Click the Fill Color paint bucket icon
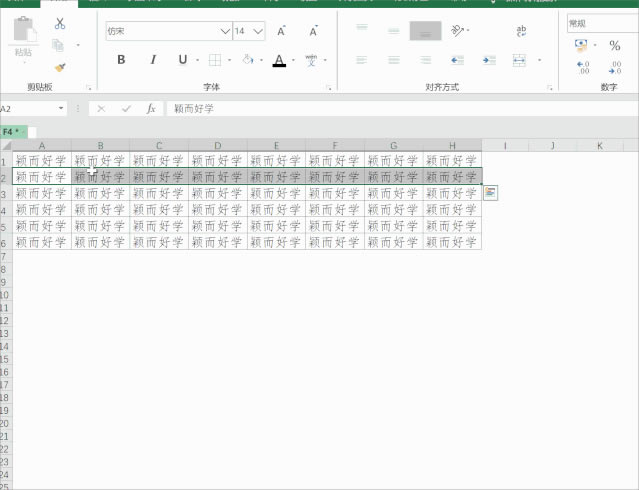This screenshot has width=639, height=490. (247, 60)
